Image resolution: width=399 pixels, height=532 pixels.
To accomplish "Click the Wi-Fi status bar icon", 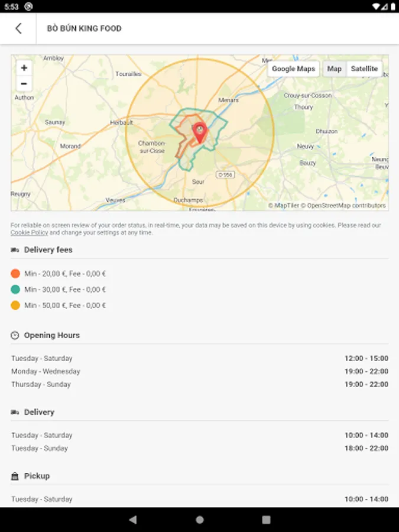I will point(375,7).
